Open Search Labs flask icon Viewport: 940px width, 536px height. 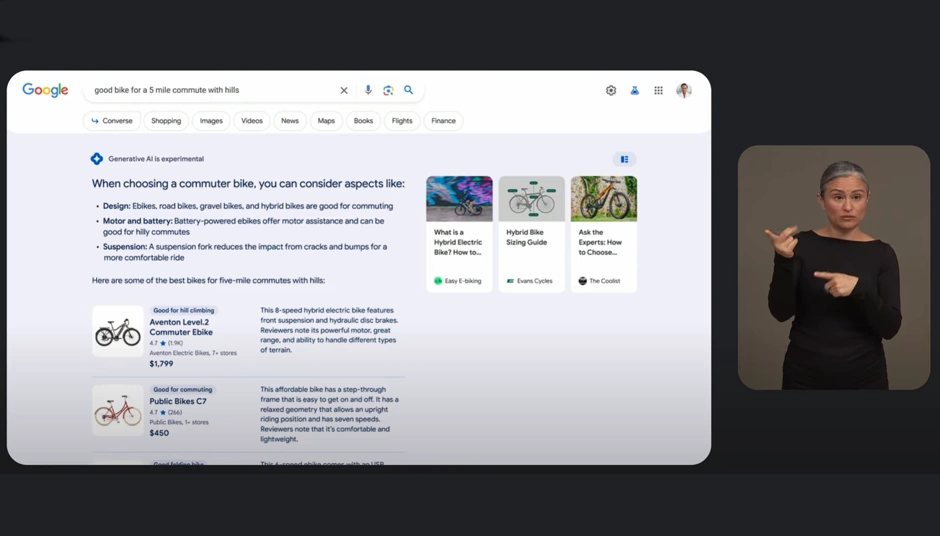[634, 91]
